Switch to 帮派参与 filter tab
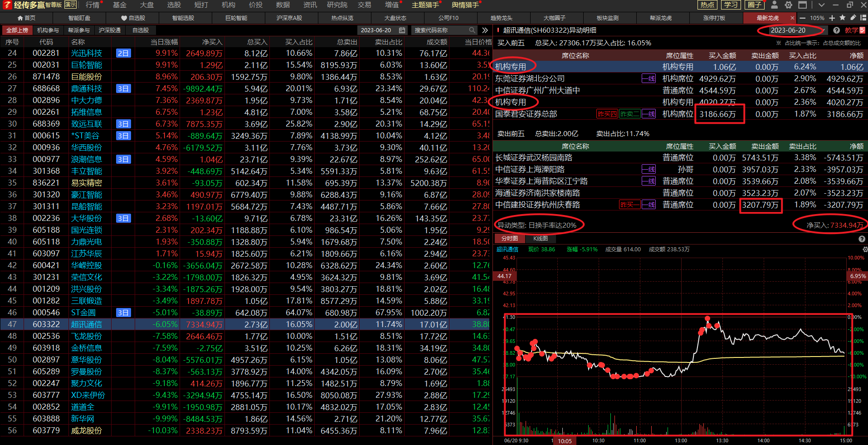868x445 pixels. click(x=79, y=30)
